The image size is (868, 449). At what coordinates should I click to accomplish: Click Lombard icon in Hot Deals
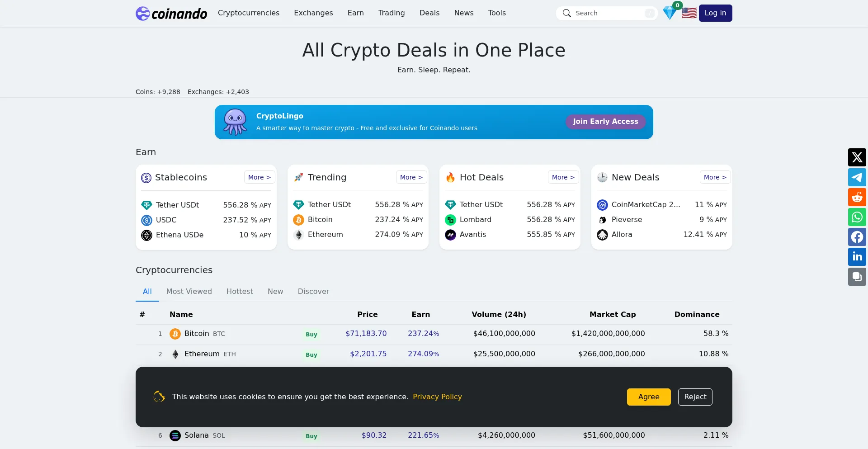tap(450, 220)
